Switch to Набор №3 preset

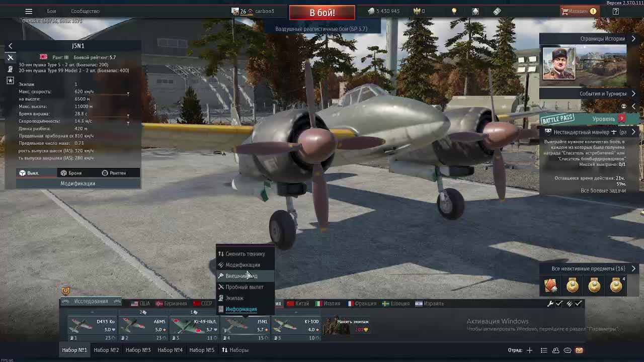[x=138, y=350]
